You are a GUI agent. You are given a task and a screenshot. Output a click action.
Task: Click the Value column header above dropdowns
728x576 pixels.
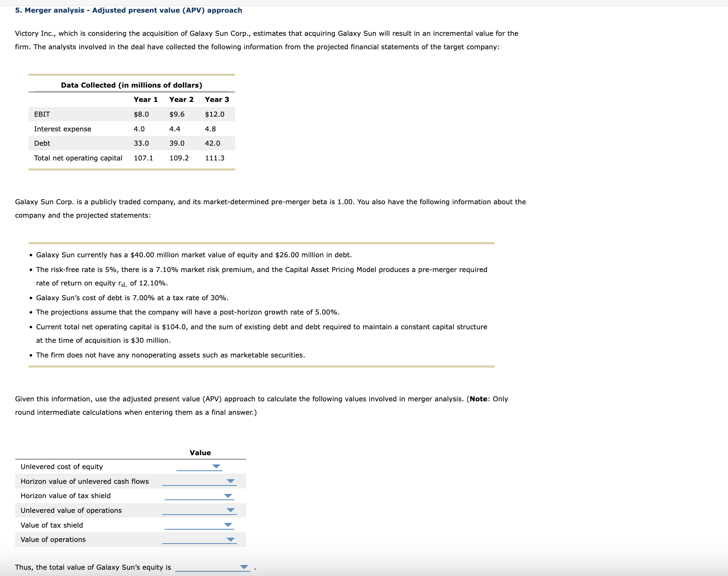pyautogui.click(x=200, y=453)
